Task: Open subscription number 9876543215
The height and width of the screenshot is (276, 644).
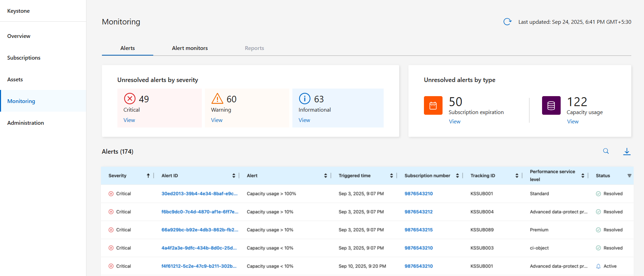Action: 418,230
